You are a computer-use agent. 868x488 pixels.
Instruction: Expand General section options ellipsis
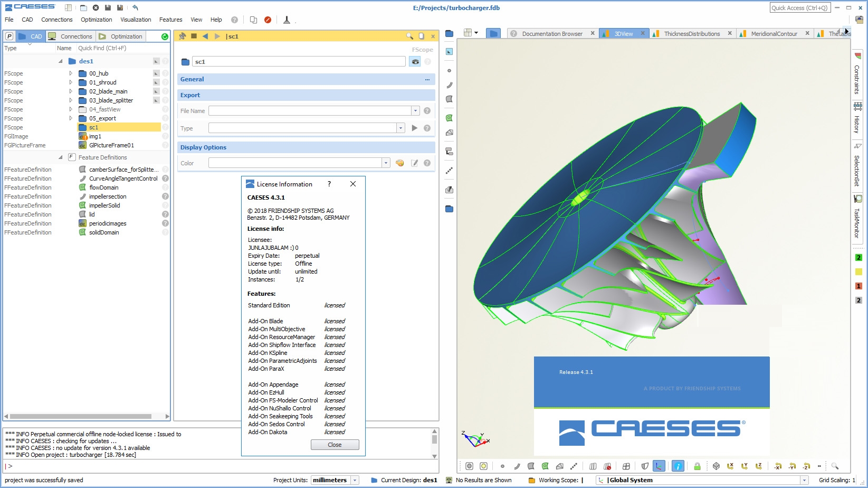pos(427,79)
